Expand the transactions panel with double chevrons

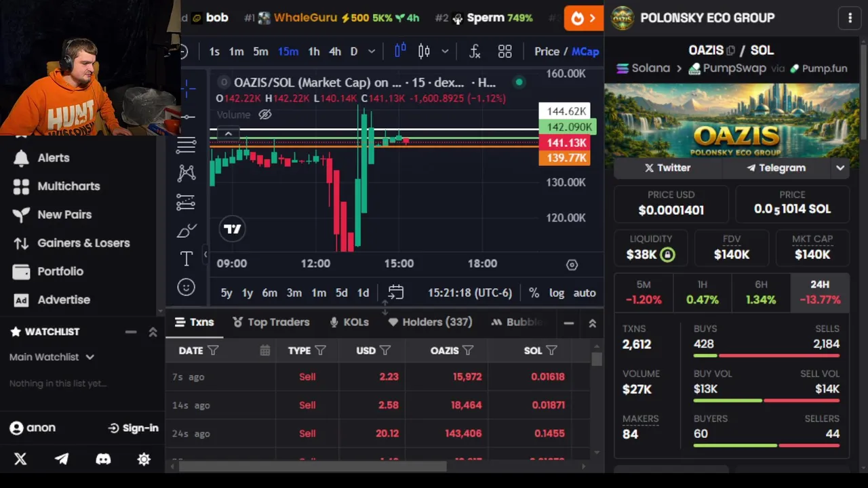click(592, 323)
